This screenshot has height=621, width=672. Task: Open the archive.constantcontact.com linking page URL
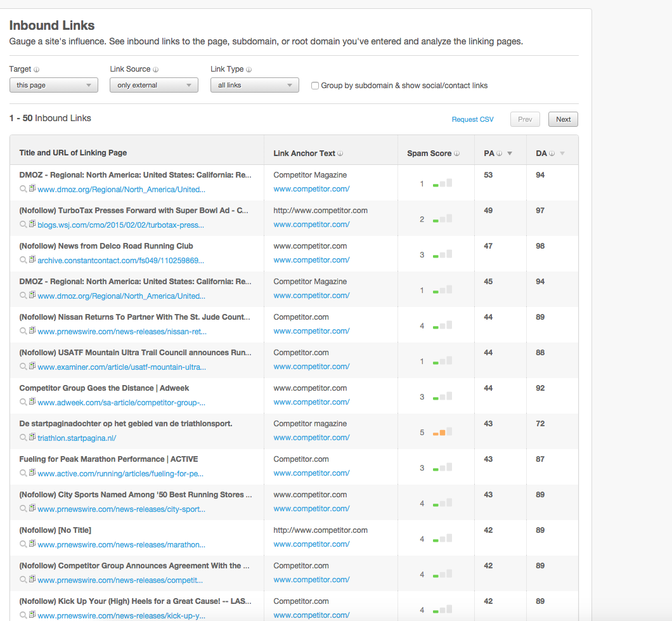[120, 260]
